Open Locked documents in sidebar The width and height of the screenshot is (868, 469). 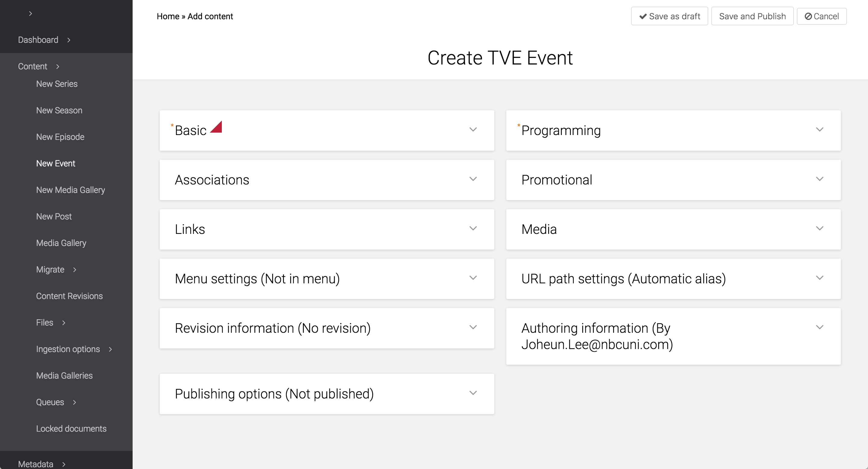(71, 429)
